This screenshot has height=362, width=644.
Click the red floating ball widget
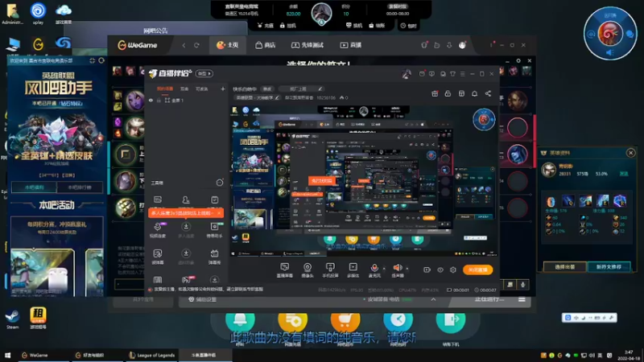coord(610,34)
